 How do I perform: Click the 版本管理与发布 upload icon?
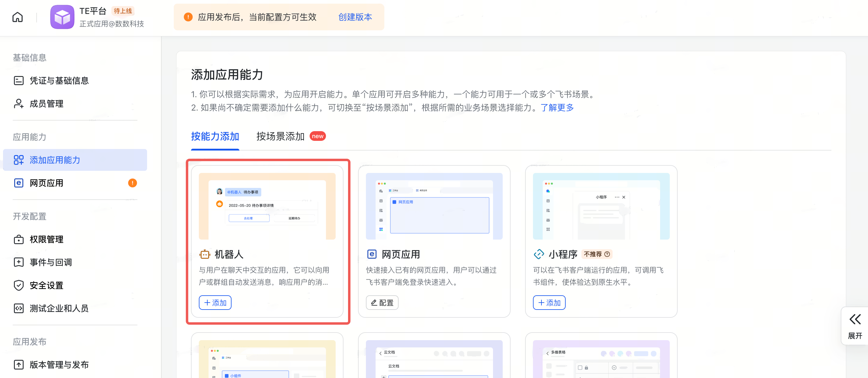coord(18,364)
